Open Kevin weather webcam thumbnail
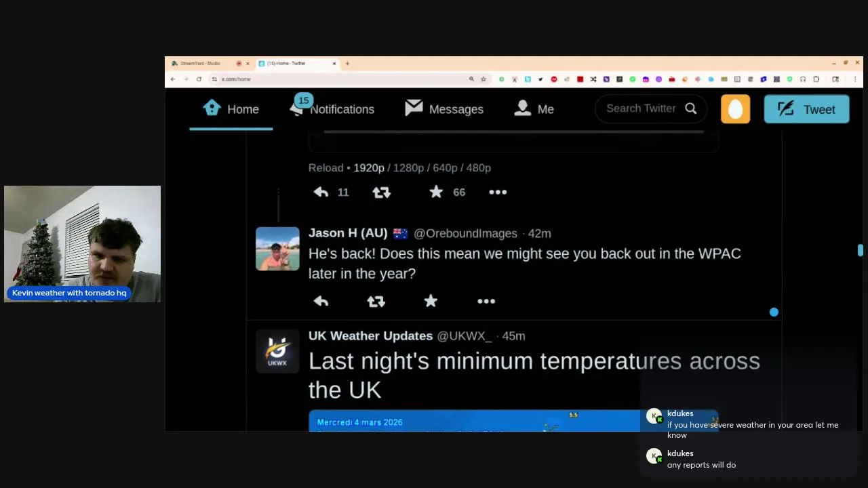Image resolution: width=868 pixels, height=488 pixels. point(82,244)
